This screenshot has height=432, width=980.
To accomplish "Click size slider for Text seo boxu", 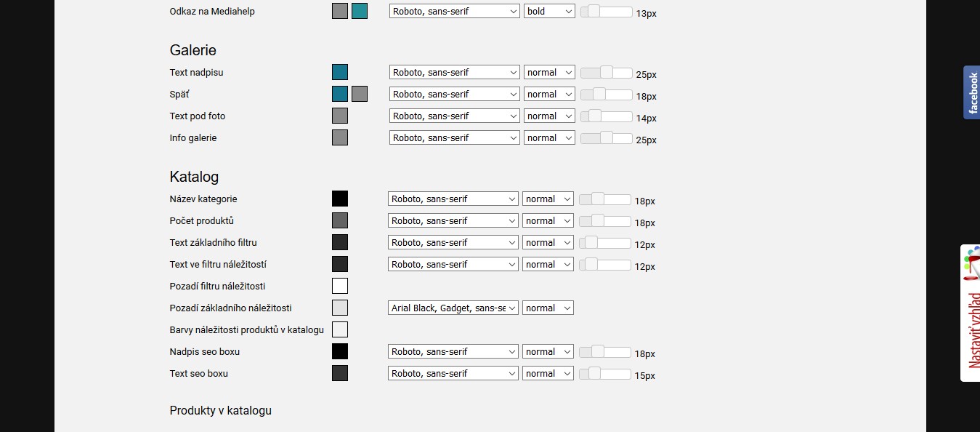I will tap(605, 373).
